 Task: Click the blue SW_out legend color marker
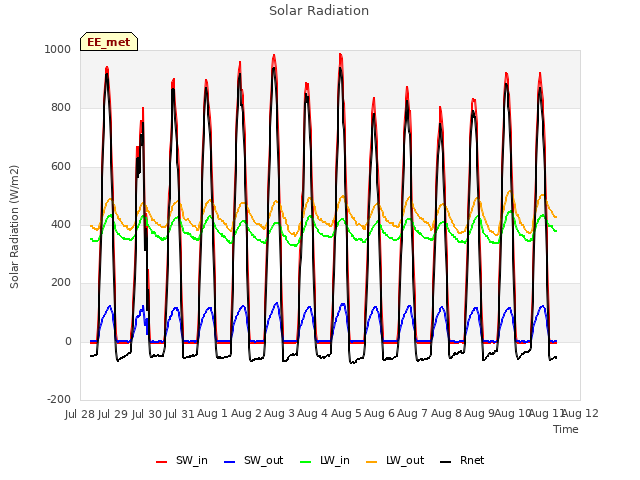coord(230,462)
